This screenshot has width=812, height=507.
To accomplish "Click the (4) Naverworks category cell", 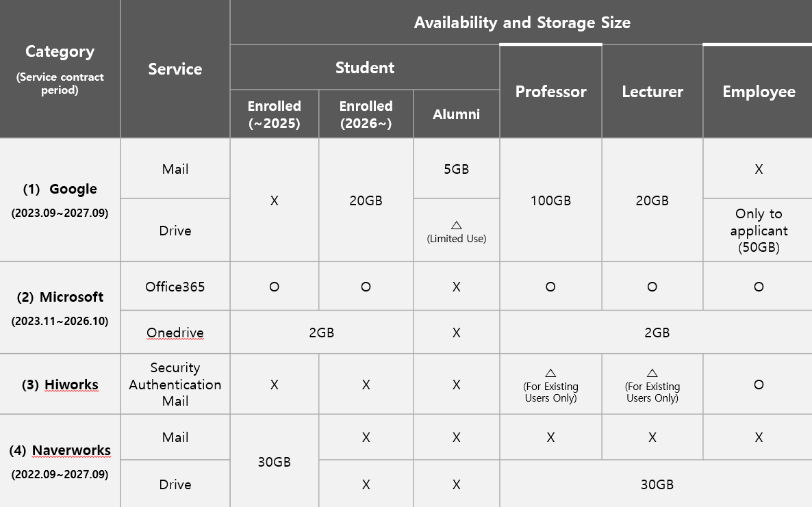I will (60, 460).
